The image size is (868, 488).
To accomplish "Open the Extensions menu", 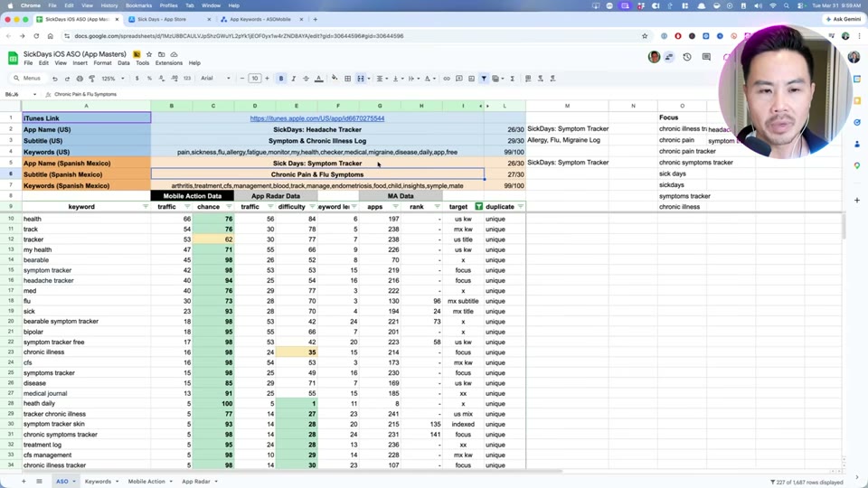I will (169, 63).
